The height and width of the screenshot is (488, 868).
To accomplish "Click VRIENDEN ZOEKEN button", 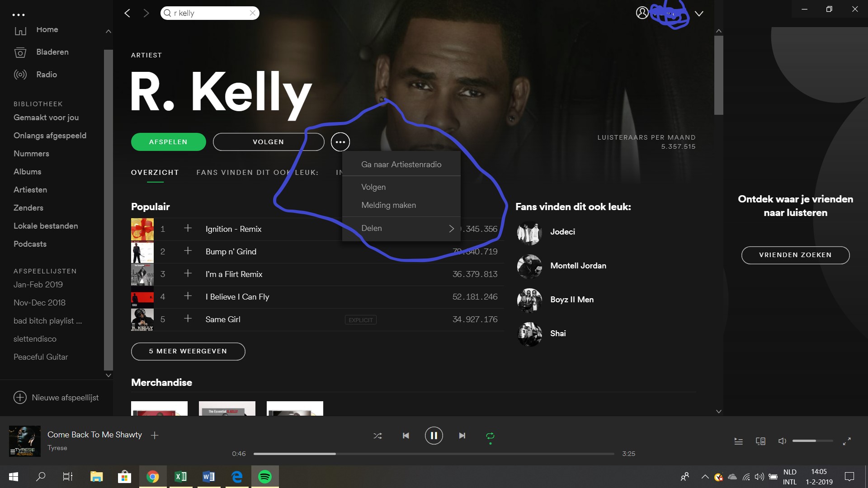I will pos(795,255).
